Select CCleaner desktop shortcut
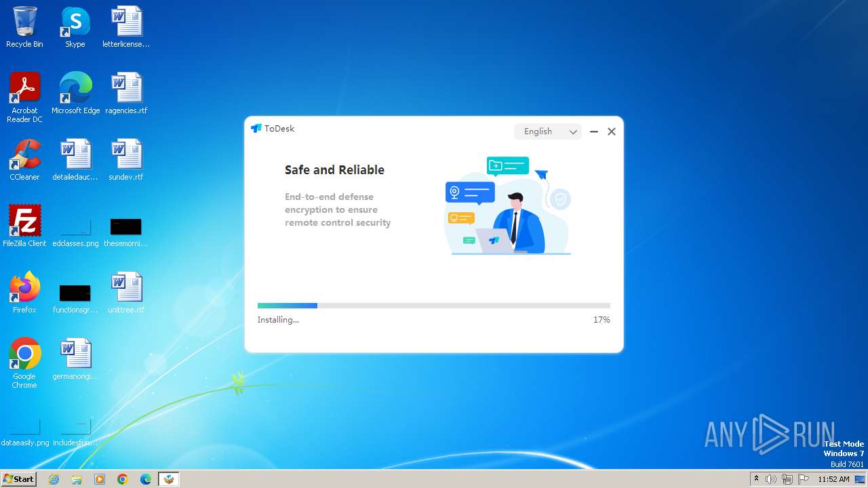 pos(24,160)
